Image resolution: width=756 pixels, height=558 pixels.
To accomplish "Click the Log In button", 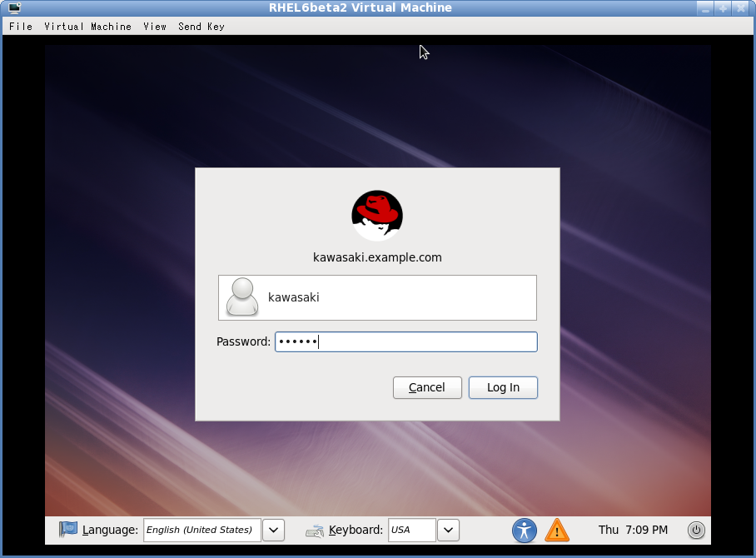I will point(503,388).
